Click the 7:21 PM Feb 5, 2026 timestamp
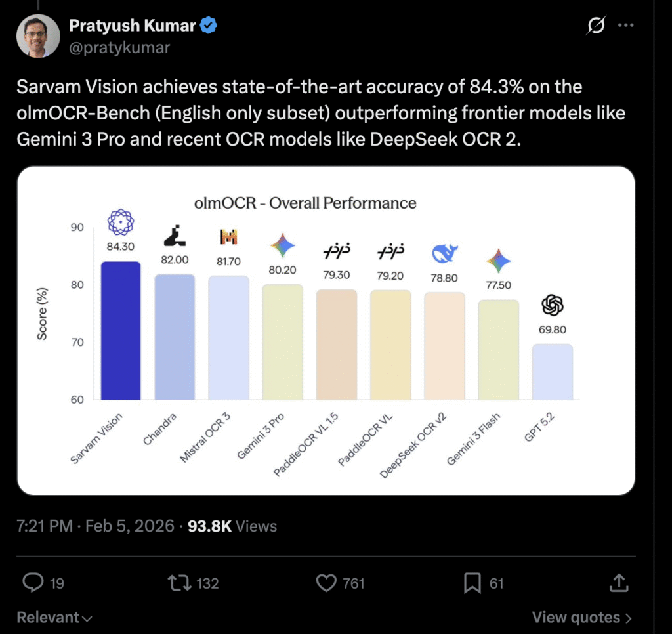This screenshot has width=672, height=634. click(96, 526)
